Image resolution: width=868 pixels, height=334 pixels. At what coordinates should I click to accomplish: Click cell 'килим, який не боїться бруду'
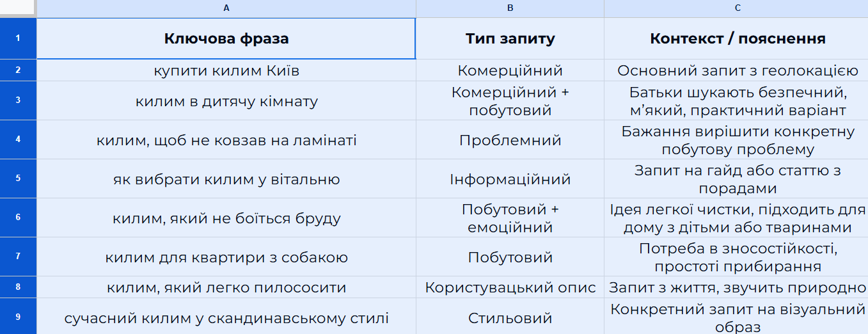click(226, 218)
